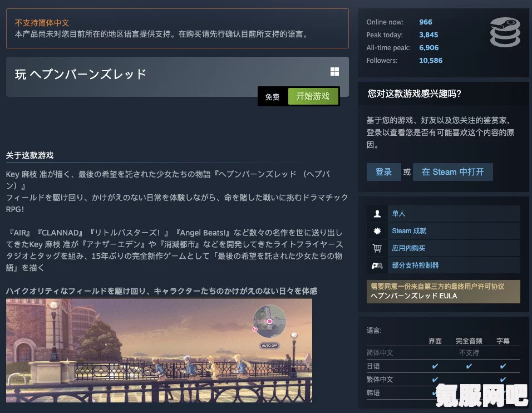
Task: Open the game via 在 Steam 中打开
Action: click(x=452, y=172)
